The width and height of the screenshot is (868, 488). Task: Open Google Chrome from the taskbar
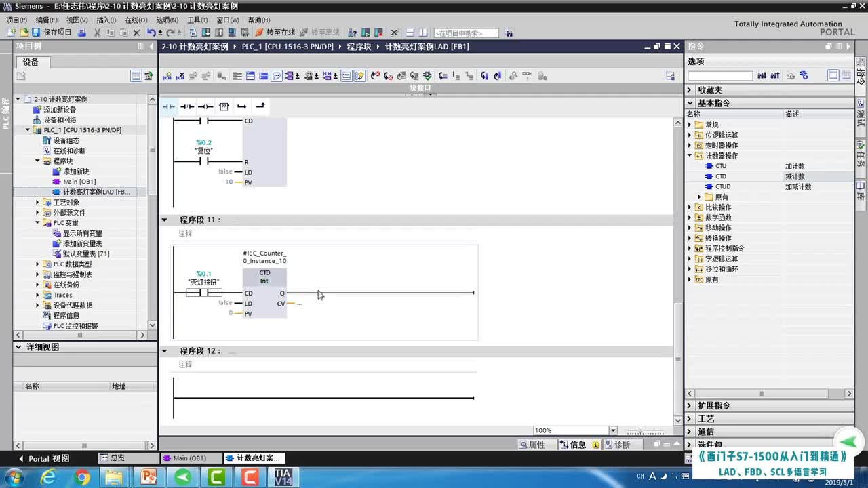point(82,477)
